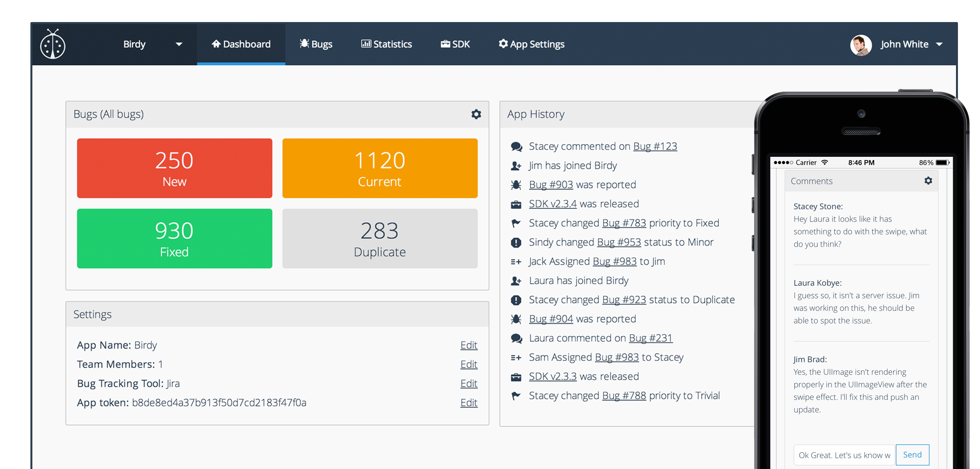Click the comment input field on the phone
The image size is (980, 469).
click(844, 455)
